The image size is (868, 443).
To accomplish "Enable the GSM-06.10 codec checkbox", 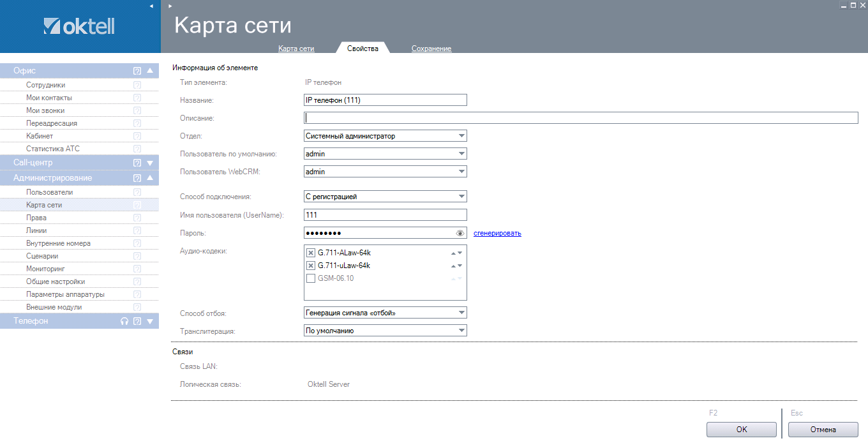I will 311,278.
